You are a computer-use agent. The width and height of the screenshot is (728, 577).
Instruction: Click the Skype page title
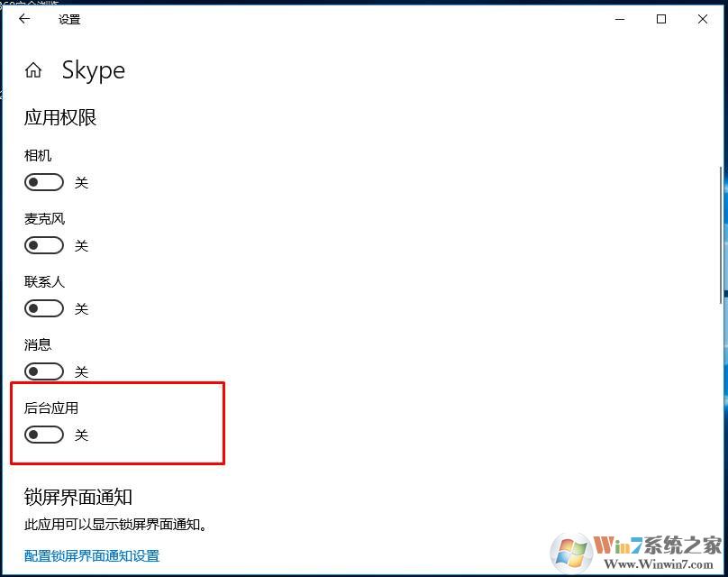point(94,71)
